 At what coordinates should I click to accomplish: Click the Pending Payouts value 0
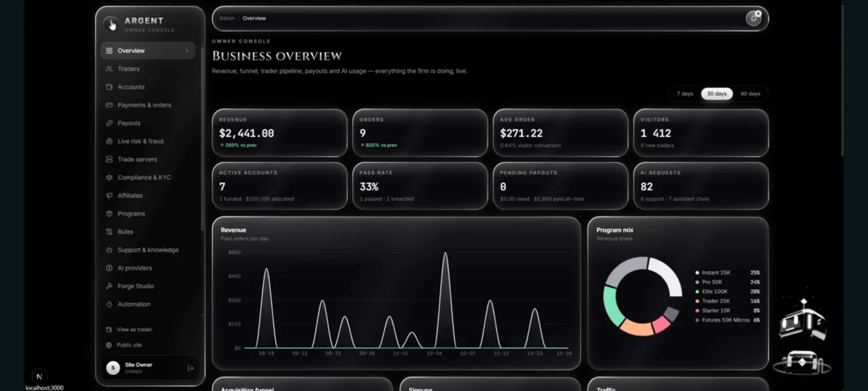[503, 187]
